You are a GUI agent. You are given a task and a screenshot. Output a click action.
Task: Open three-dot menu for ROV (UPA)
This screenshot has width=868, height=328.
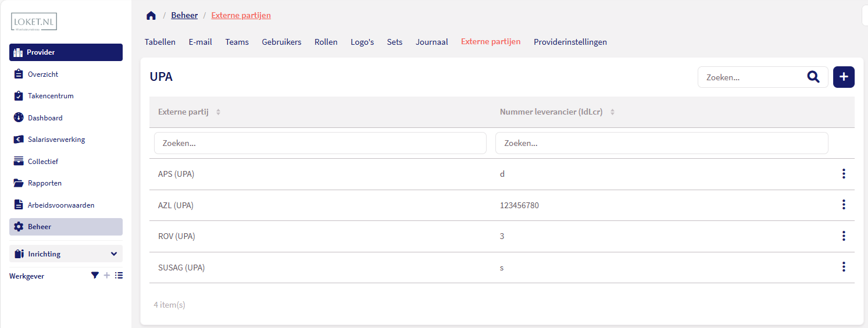coord(843,236)
